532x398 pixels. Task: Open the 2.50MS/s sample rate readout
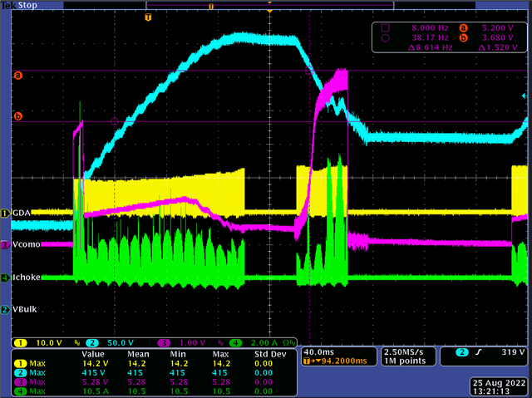[x=408, y=356]
